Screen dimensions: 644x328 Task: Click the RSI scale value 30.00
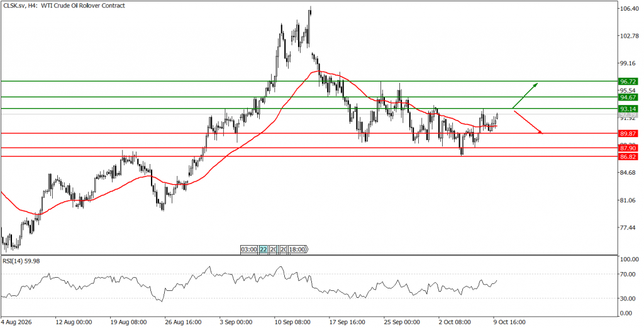coord(630,299)
